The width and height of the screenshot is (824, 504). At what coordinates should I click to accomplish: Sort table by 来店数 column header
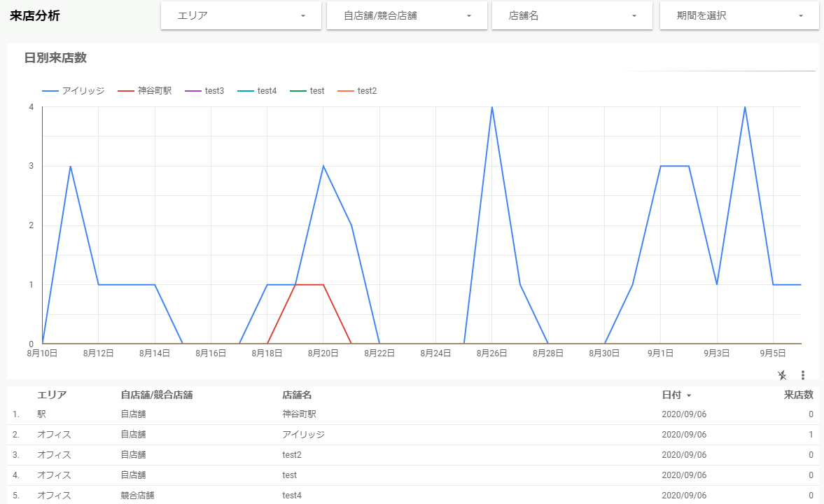pos(798,395)
